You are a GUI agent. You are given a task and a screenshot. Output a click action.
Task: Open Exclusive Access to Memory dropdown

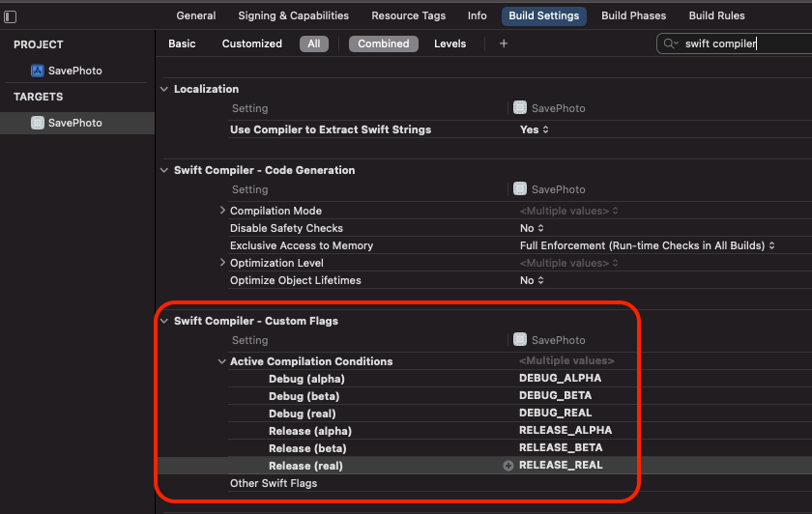pos(648,245)
